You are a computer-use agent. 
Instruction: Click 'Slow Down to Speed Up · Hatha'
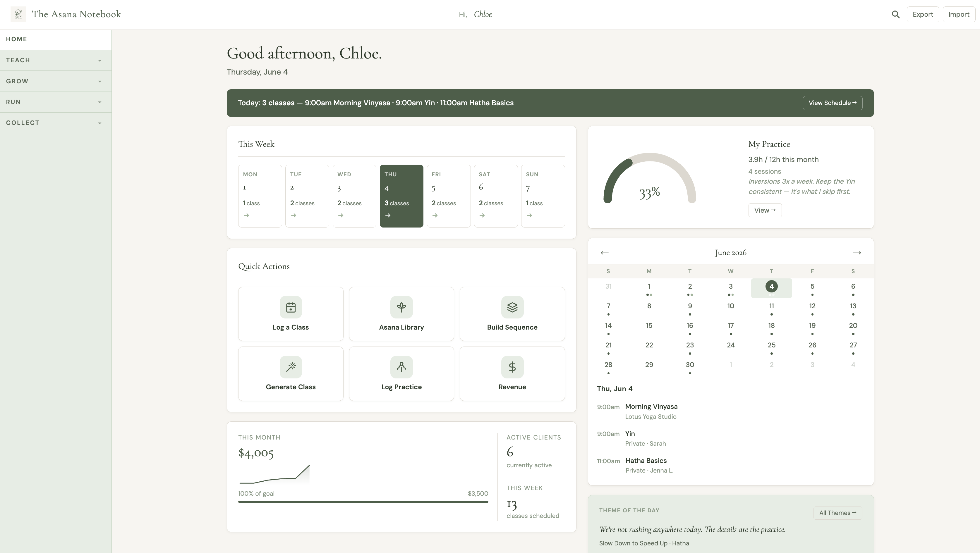point(644,544)
